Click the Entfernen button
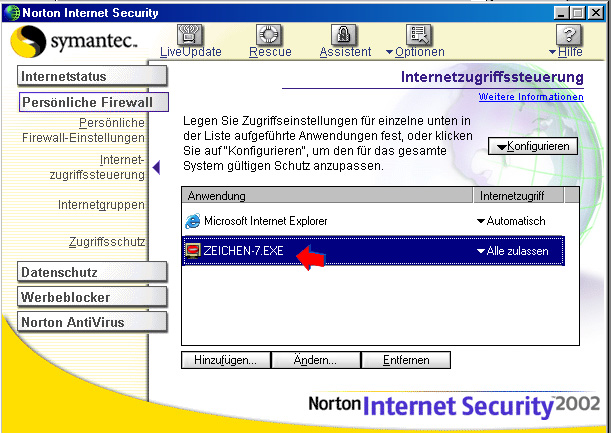Screen dimensions: 611x433 406,360
